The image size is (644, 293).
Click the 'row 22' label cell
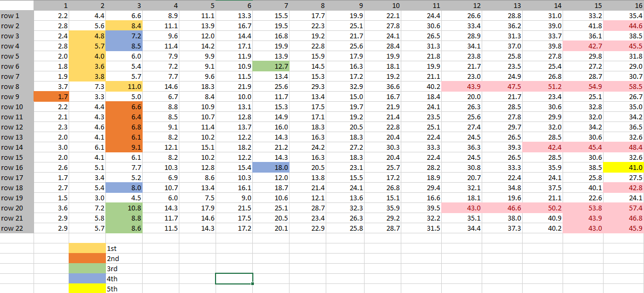tap(16, 228)
